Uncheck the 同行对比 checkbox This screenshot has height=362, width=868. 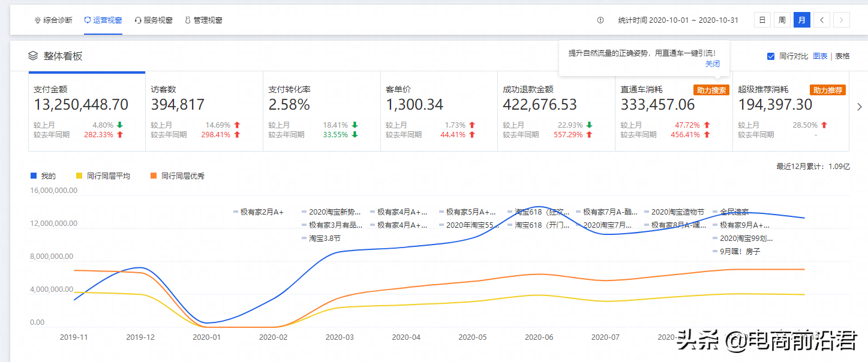click(x=771, y=56)
